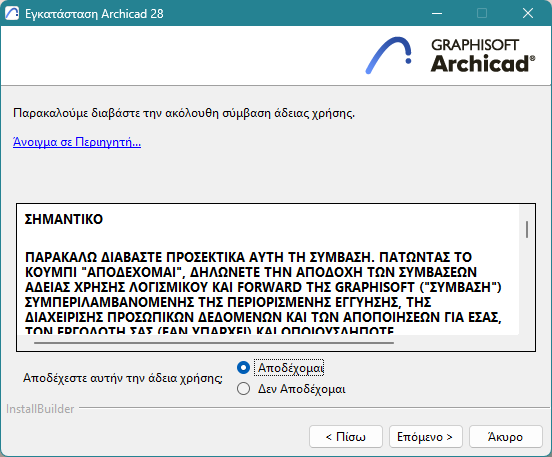This screenshot has width=552, height=457.
Task: Close the Archicad 28 installer window
Action: pyautogui.click(x=528, y=13)
